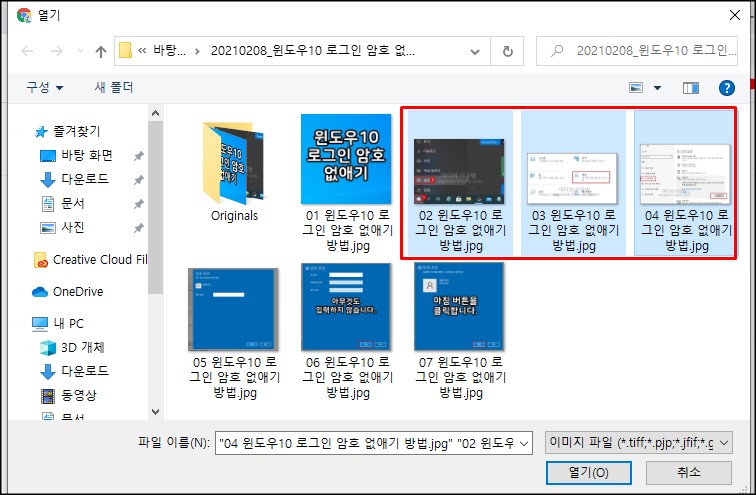
Task: Select the Originals folder
Action: [x=234, y=173]
